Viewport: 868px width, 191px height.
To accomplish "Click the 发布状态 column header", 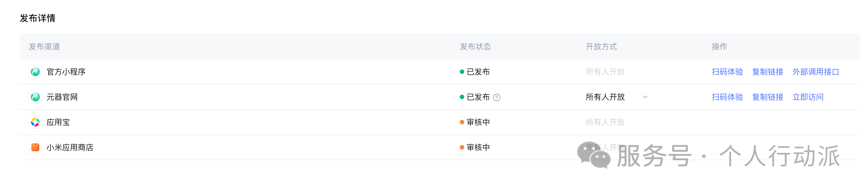I will (475, 46).
